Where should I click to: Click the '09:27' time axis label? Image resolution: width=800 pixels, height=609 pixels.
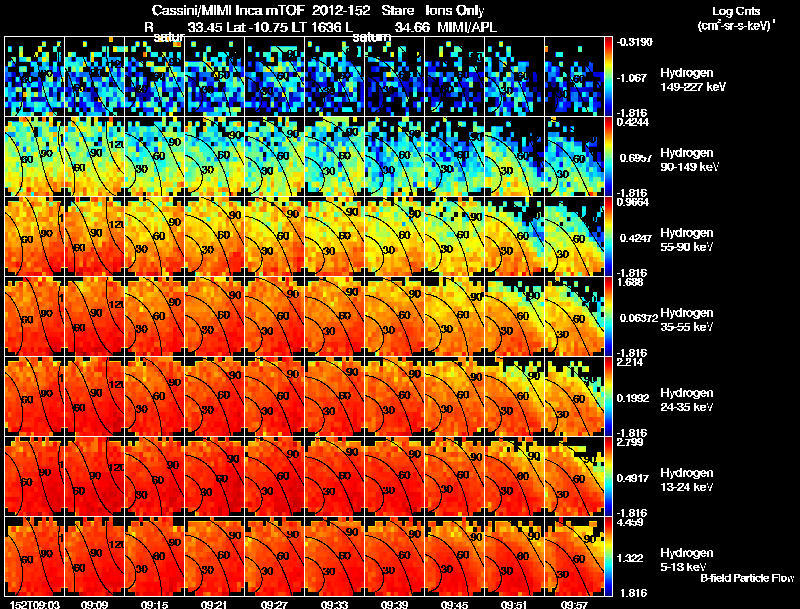coord(274,604)
